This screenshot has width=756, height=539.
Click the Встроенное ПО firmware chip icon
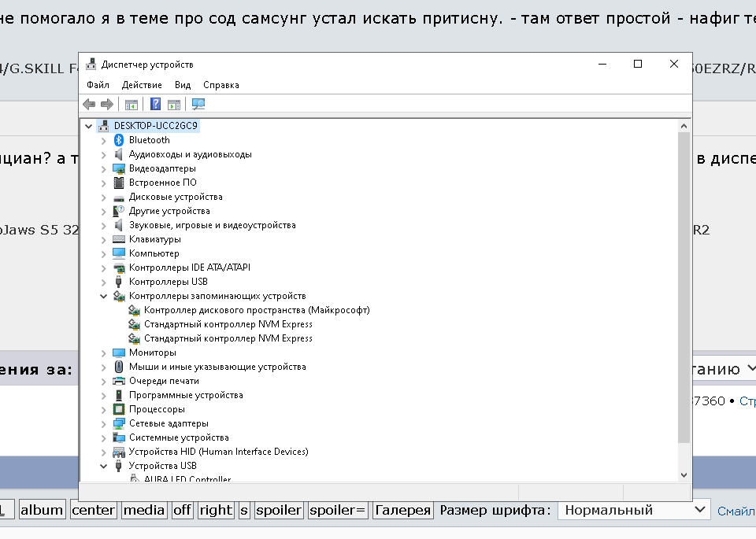tap(119, 183)
